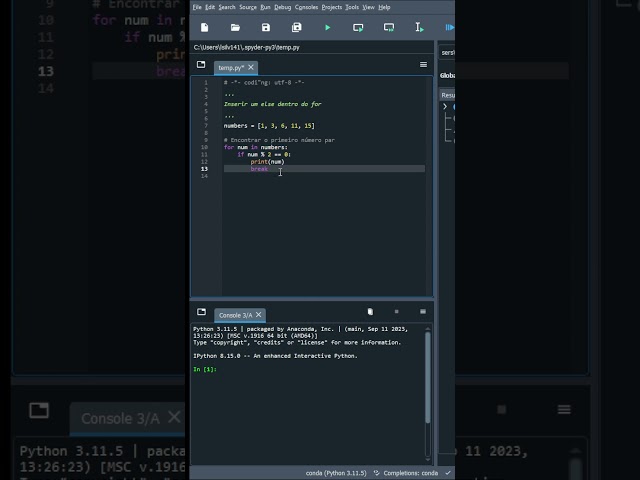640x480 pixels.
Task: Open the Search menu
Action: [227, 7]
